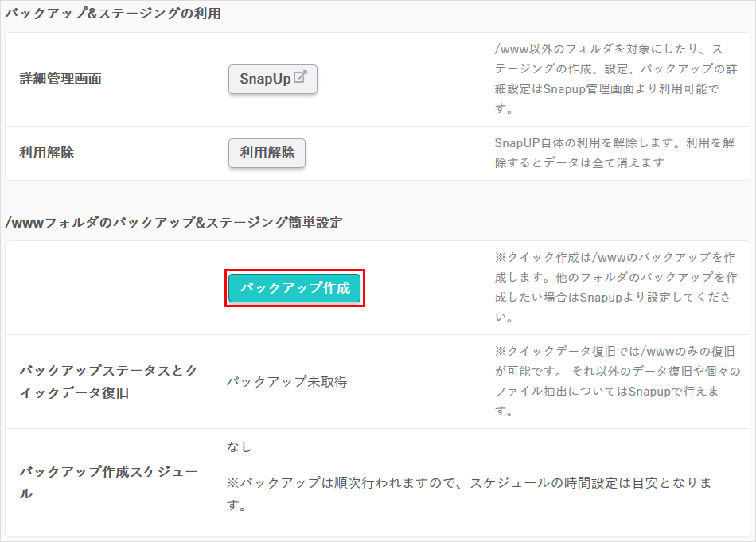Click the なし schedule value

click(x=239, y=447)
